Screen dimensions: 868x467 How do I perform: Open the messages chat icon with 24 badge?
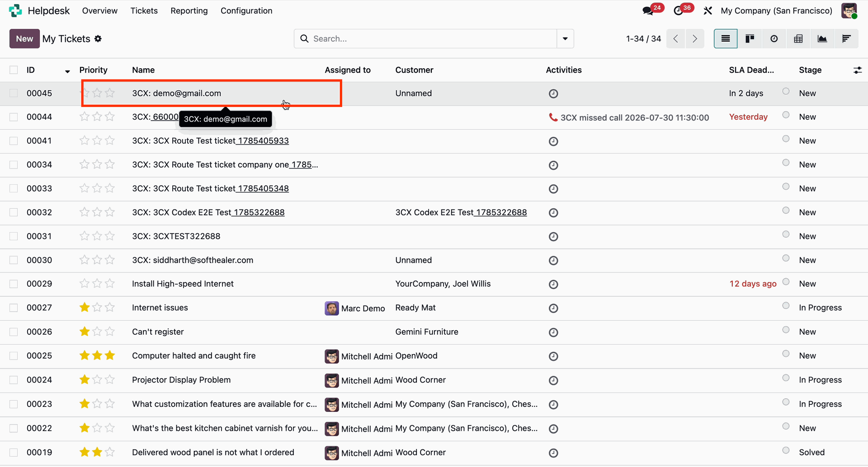tap(648, 11)
